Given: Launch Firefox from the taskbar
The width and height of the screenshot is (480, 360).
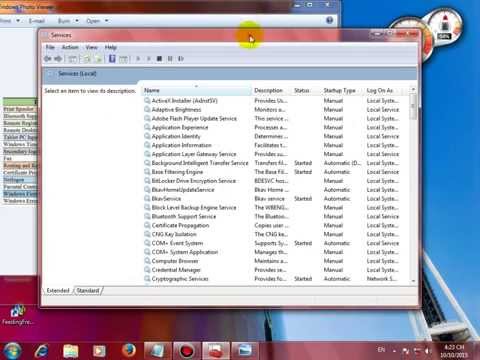Looking at the screenshot, I should (x=129, y=351).
